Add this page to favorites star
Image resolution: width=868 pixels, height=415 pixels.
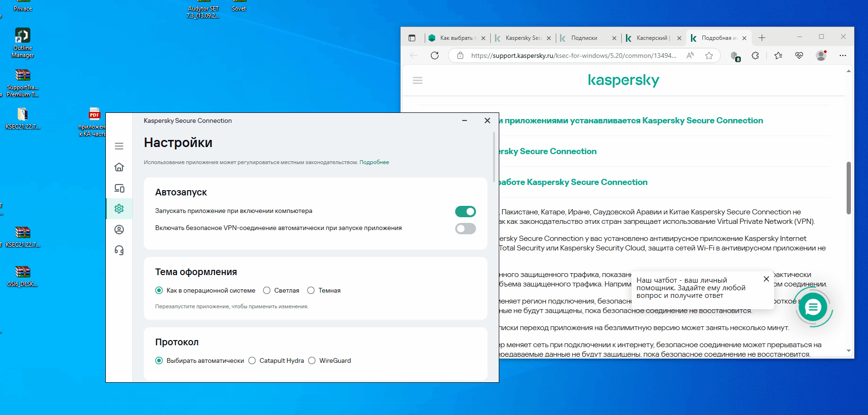click(709, 55)
